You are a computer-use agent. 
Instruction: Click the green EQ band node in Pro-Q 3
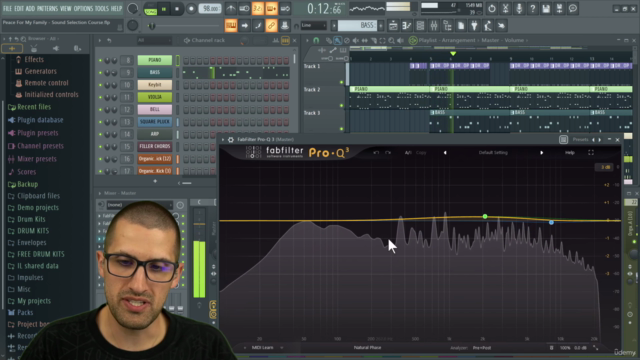coord(485,216)
